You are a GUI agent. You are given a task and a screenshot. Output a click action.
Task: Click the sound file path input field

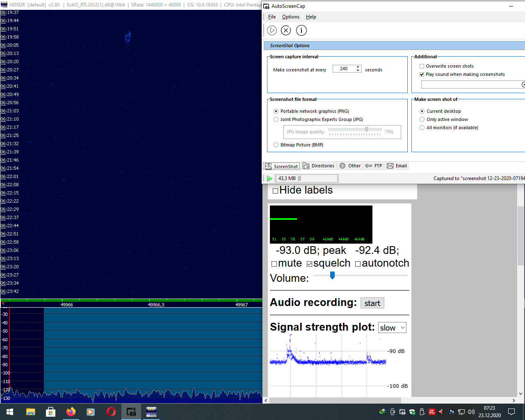click(x=471, y=84)
